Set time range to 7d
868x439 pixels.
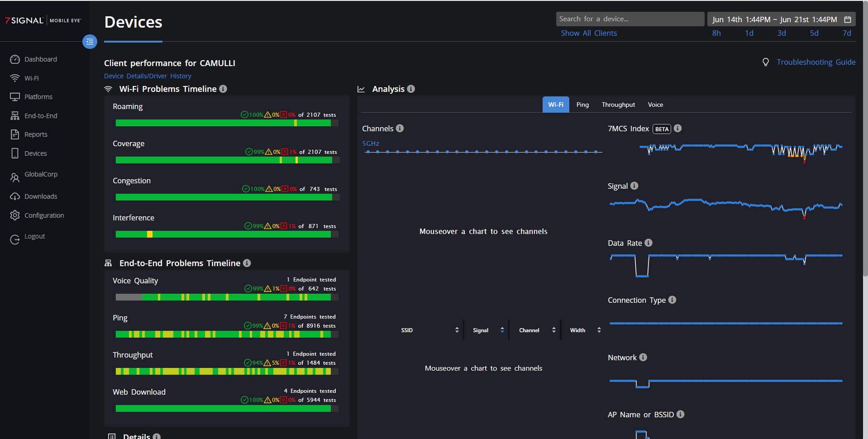click(846, 33)
